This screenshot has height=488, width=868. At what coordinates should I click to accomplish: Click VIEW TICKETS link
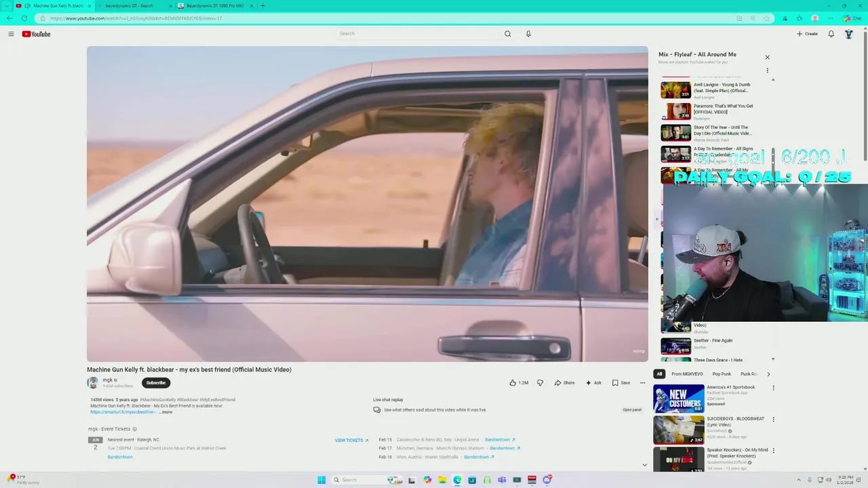(x=351, y=441)
